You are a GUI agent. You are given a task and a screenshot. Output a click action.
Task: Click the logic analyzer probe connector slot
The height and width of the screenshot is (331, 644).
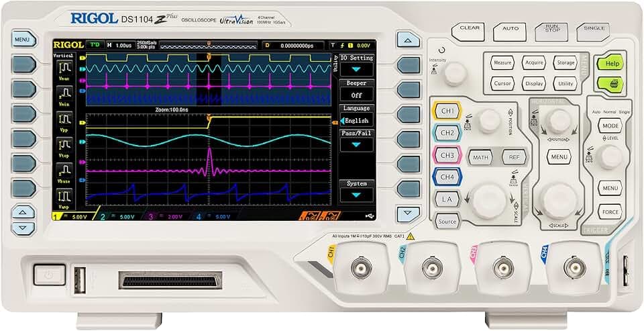(170, 280)
